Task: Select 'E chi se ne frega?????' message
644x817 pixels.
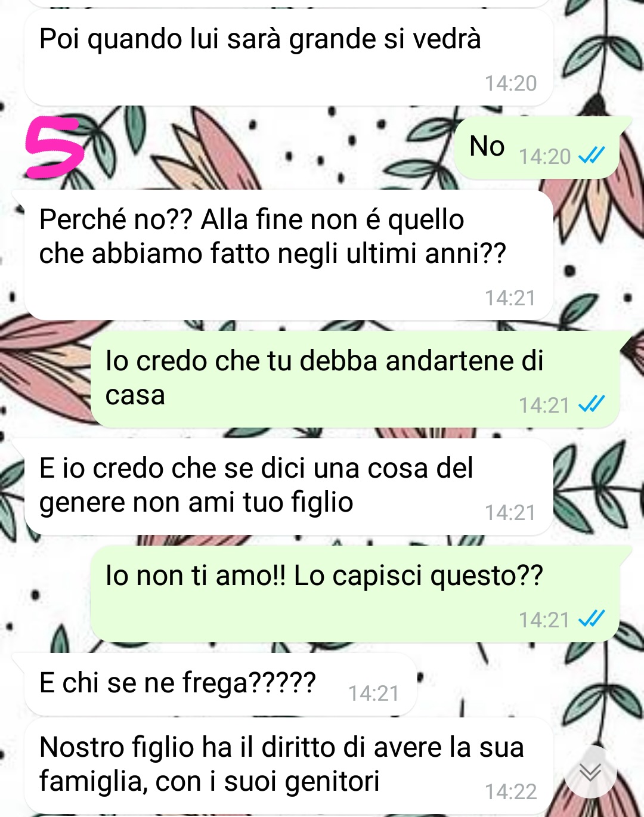Action: point(220,684)
